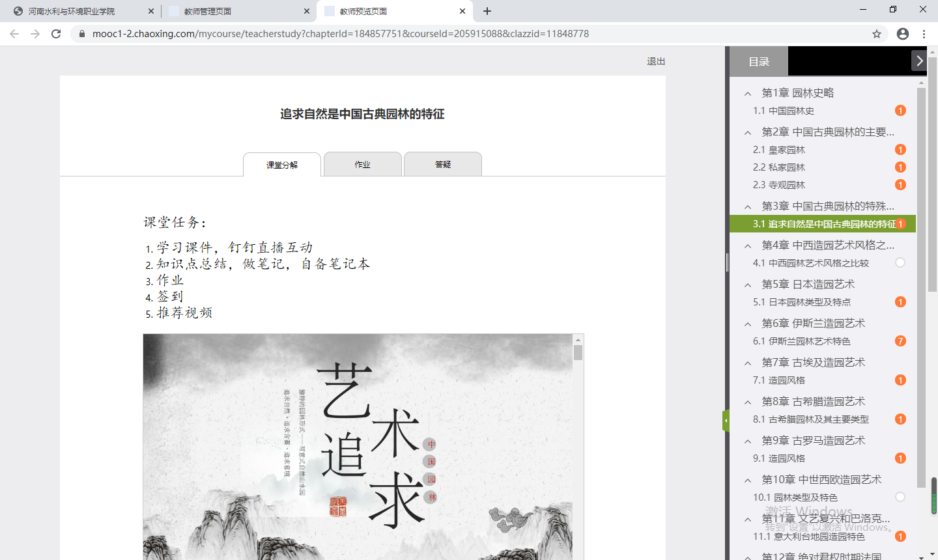Open Chrome's three-dot menu

pos(924,34)
